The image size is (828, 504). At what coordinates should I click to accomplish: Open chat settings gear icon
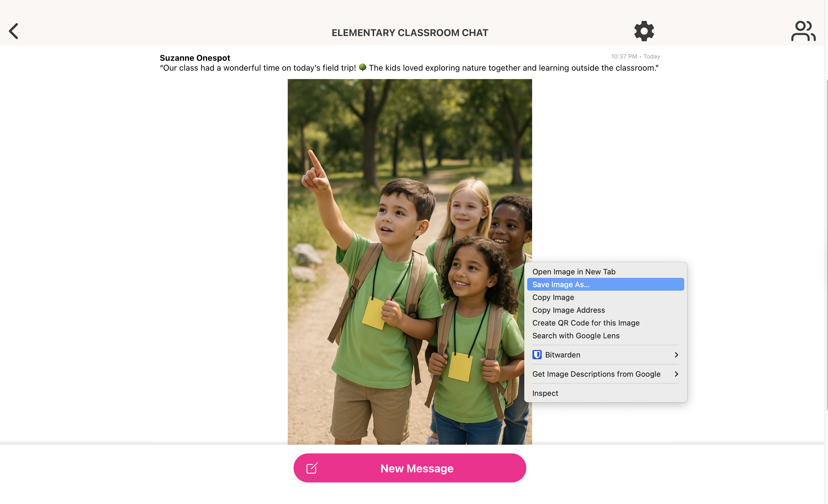coord(644,31)
